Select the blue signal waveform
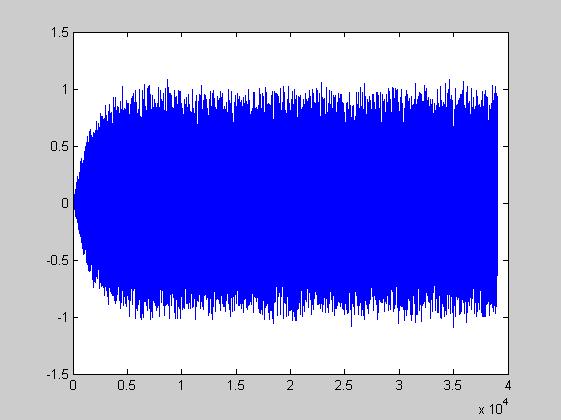Screen dimensions: 561x420 point(286,203)
